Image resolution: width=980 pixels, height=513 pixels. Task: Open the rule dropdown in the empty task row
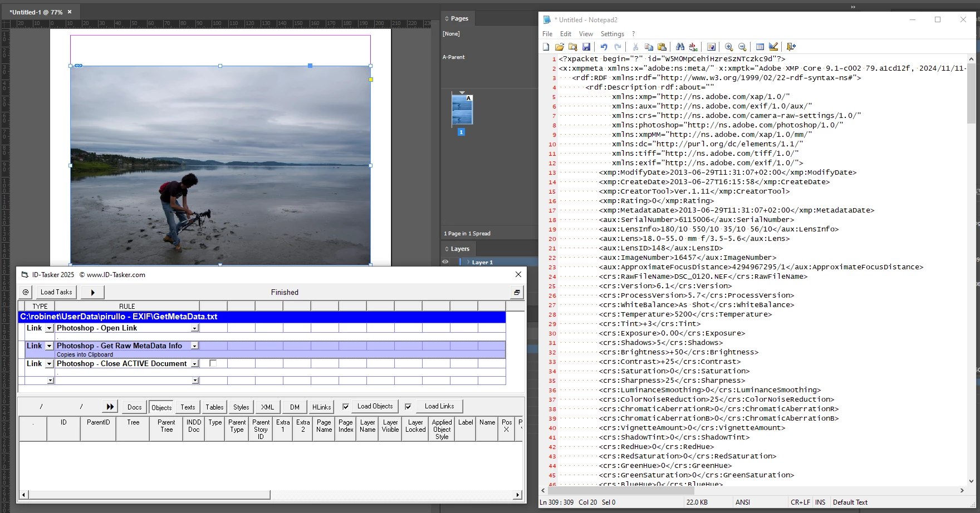coord(195,381)
